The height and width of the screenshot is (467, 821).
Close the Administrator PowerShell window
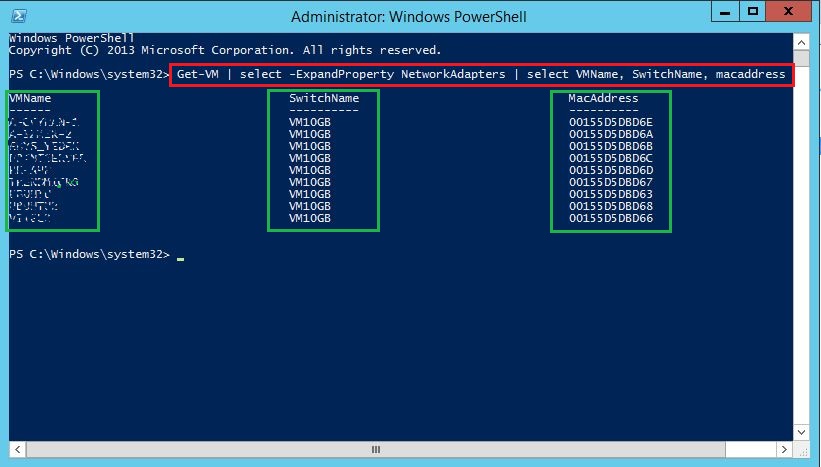coord(788,12)
